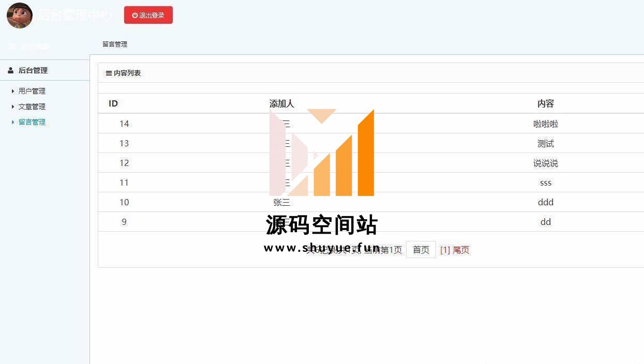This screenshot has height=364, width=644.
Task: Expand the 文章管理 arrow in sidebar
Action: click(x=13, y=107)
